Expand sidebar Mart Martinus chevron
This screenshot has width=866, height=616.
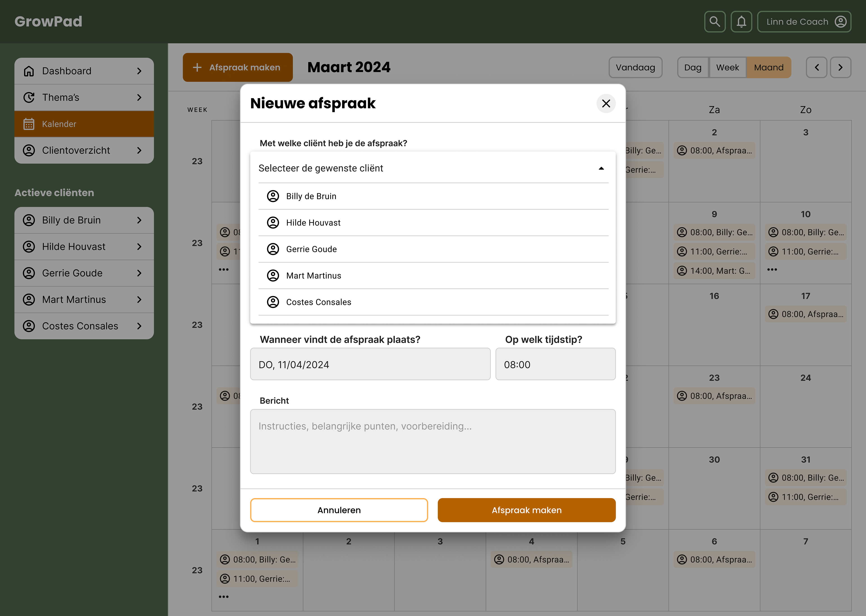click(x=139, y=300)
